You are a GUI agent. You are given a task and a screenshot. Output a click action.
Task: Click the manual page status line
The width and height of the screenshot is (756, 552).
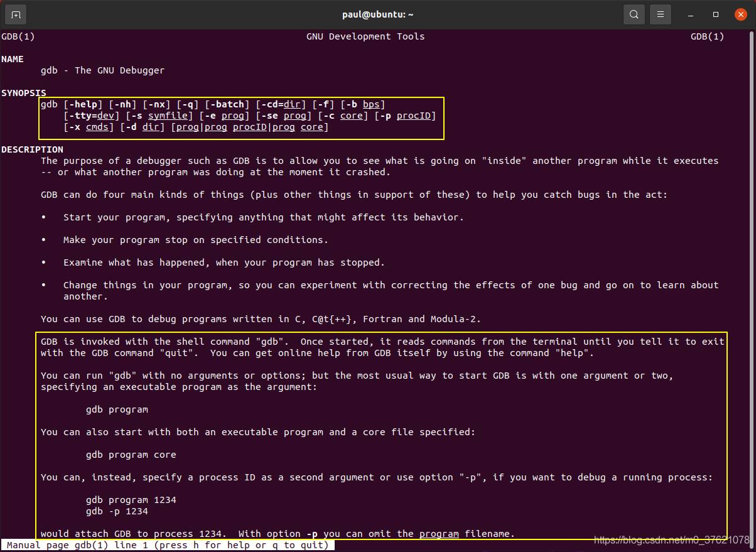(x=168, y=545)
